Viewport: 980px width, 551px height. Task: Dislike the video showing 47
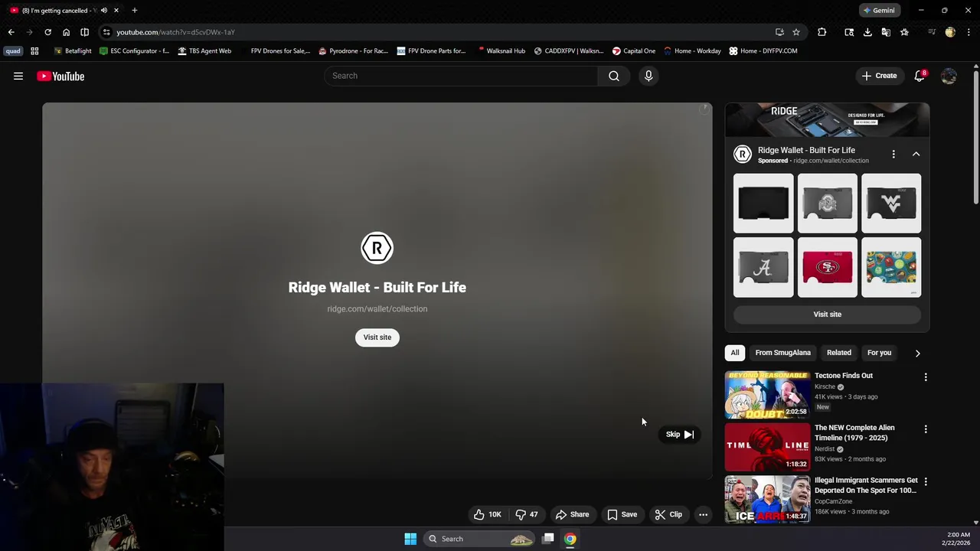[527, 514]
